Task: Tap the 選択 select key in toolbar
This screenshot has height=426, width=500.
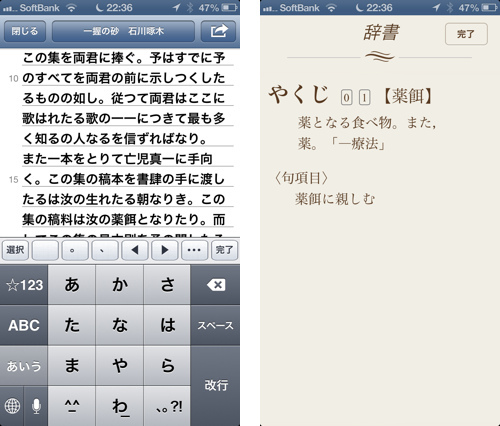Action: click(15, 250)
